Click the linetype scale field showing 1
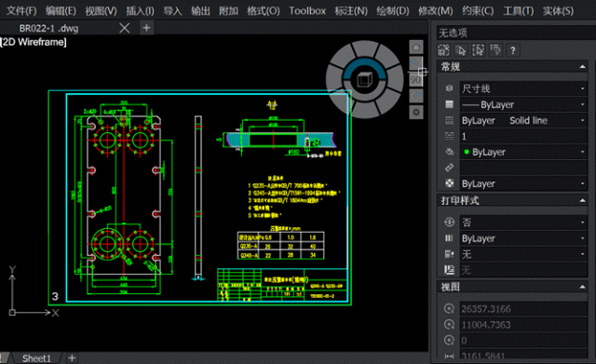 (x=523, y=137)
